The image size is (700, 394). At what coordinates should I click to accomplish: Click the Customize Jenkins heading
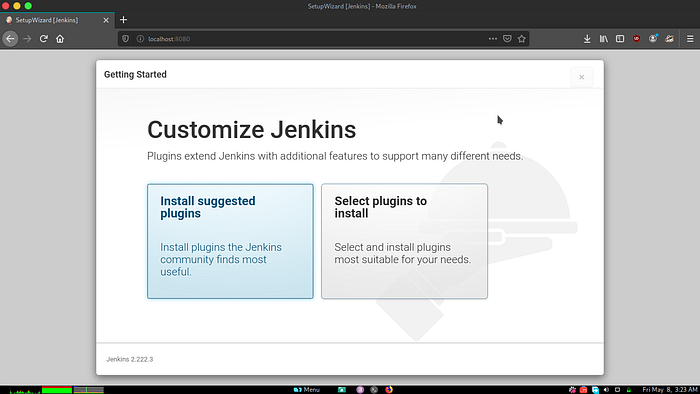coord(252,130)
